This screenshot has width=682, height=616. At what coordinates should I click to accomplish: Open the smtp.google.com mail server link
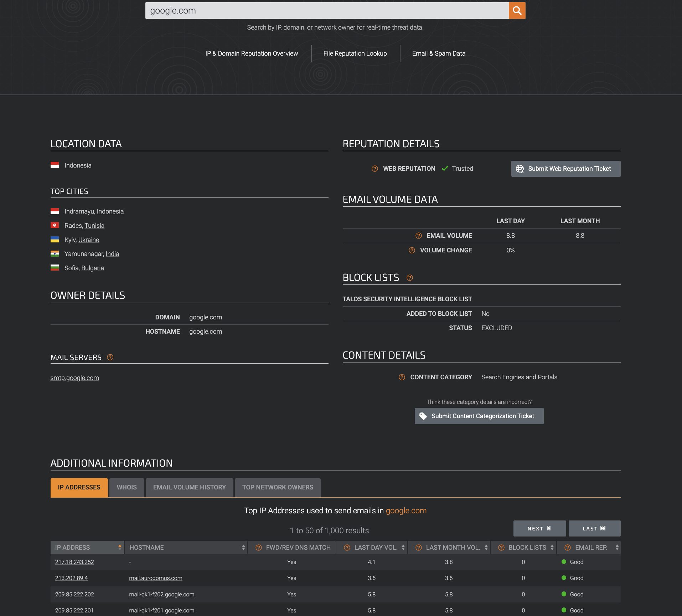pyautogui.click(x=74, y=378)
